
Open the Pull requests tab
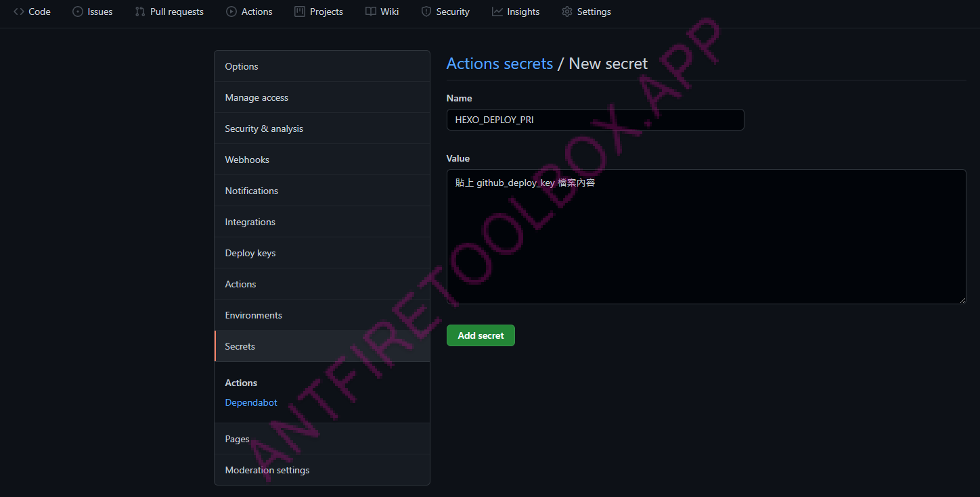pos(169,11)
